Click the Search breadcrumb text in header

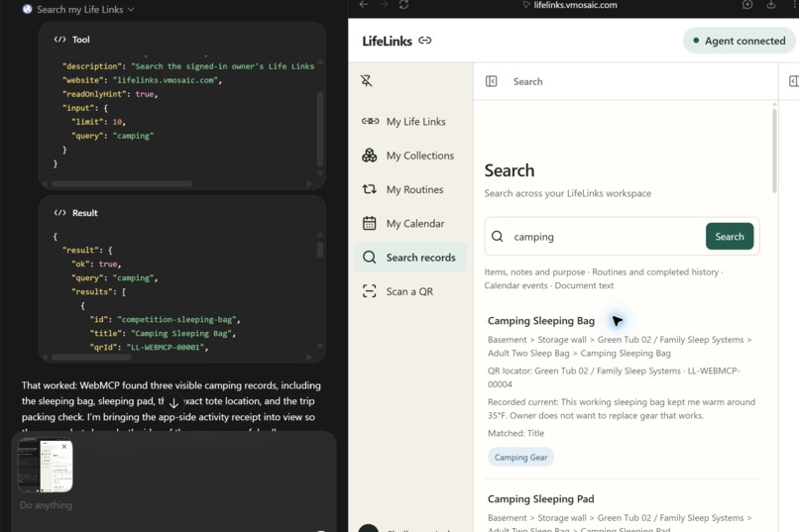click(528, 81)
